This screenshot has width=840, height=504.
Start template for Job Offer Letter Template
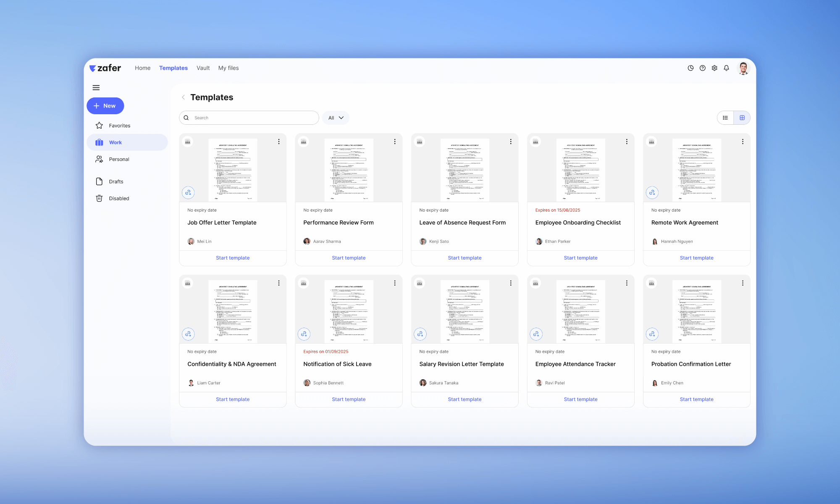tap(233, 258)
